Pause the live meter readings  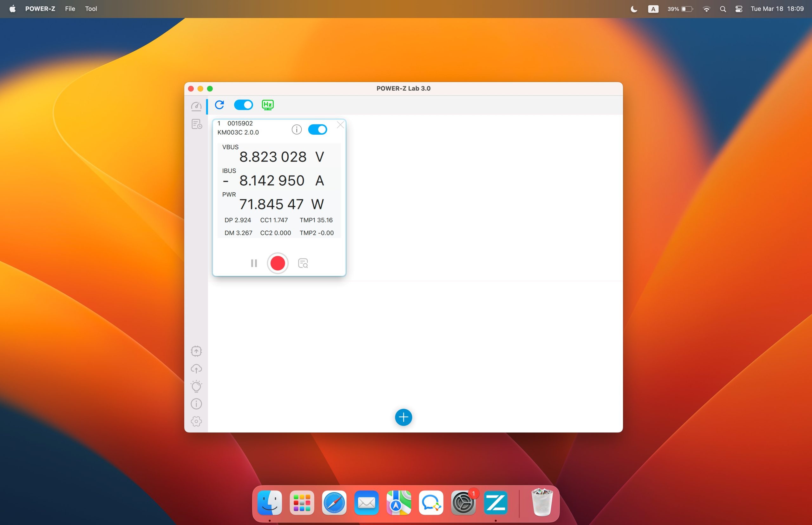coord(254,263)
